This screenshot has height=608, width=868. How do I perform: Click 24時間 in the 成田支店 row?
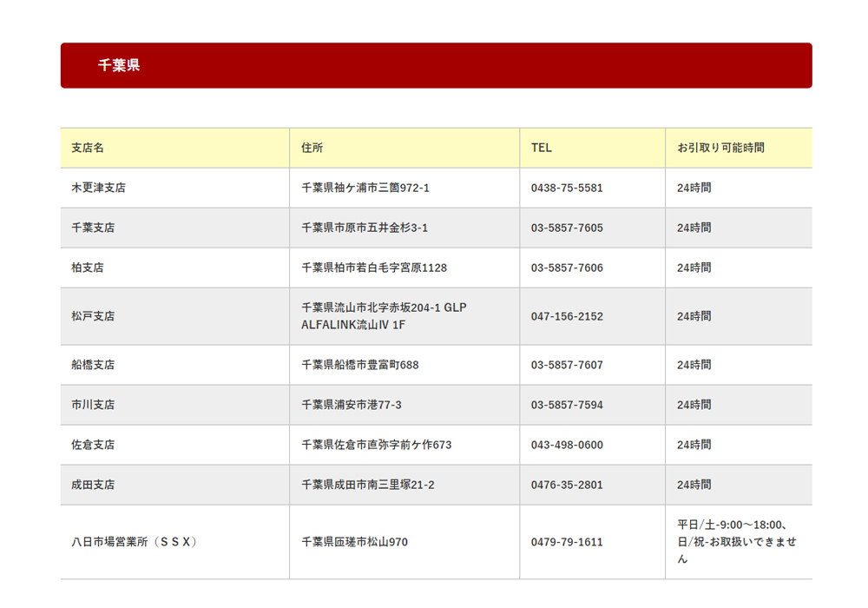(694, 485)
